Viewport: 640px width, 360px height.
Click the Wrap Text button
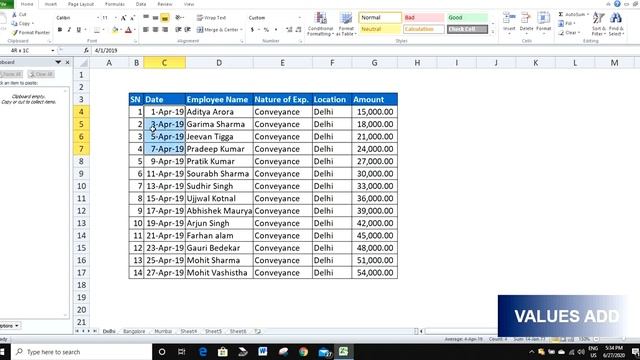coord(211,18)
